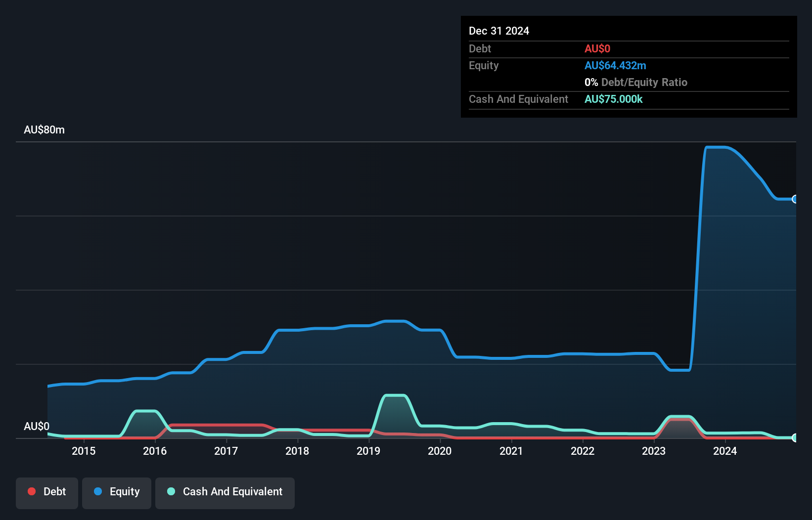Click the 2021 x-axis label

511,451
